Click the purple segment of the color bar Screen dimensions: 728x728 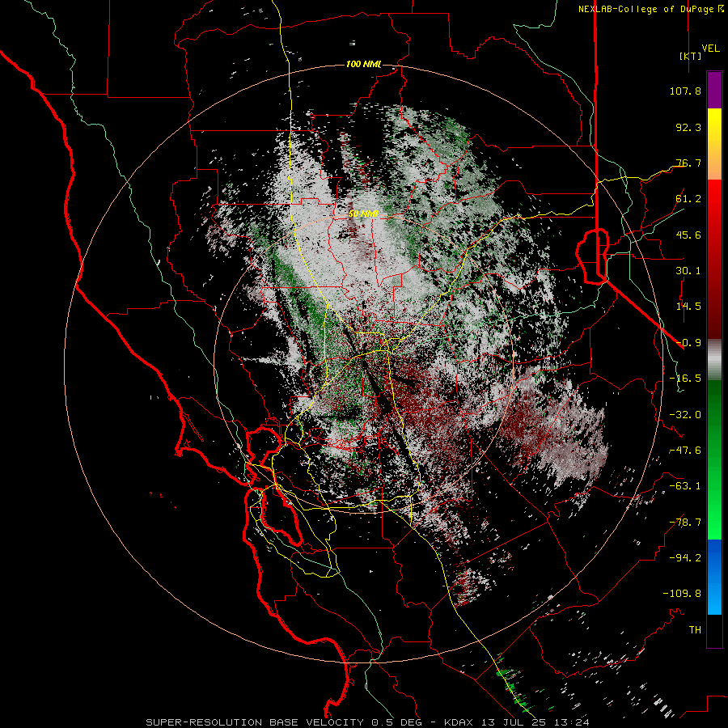[x=714, y=90]
